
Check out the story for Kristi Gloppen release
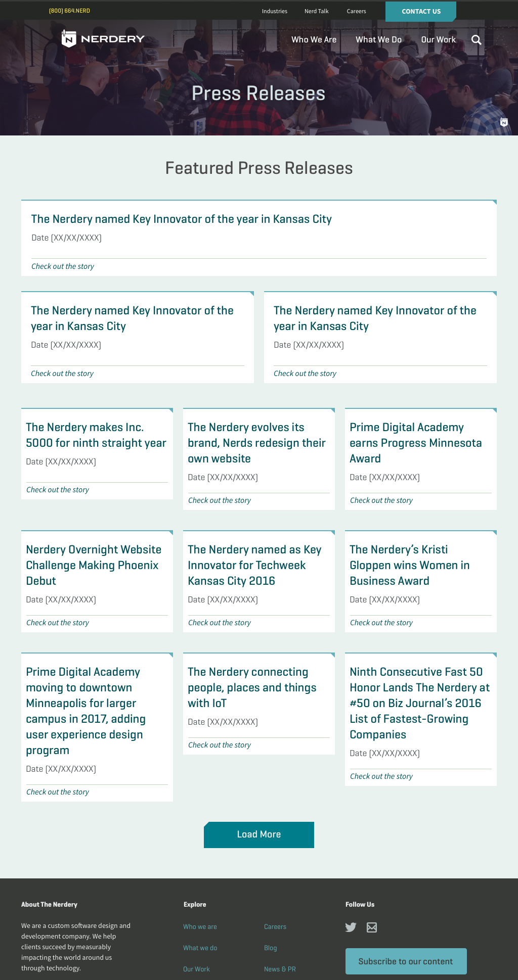pyautogui.click(x=381, y=623)
